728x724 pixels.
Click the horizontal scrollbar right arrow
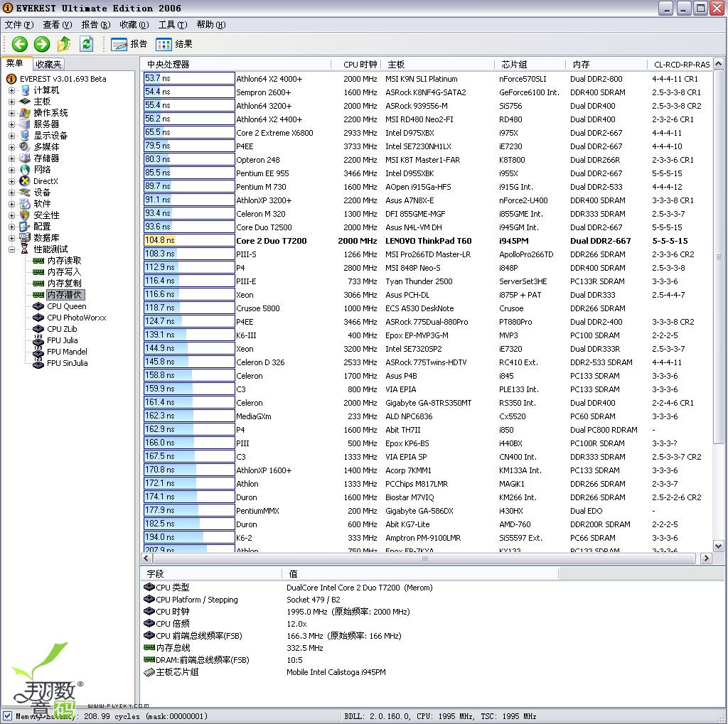706,558
